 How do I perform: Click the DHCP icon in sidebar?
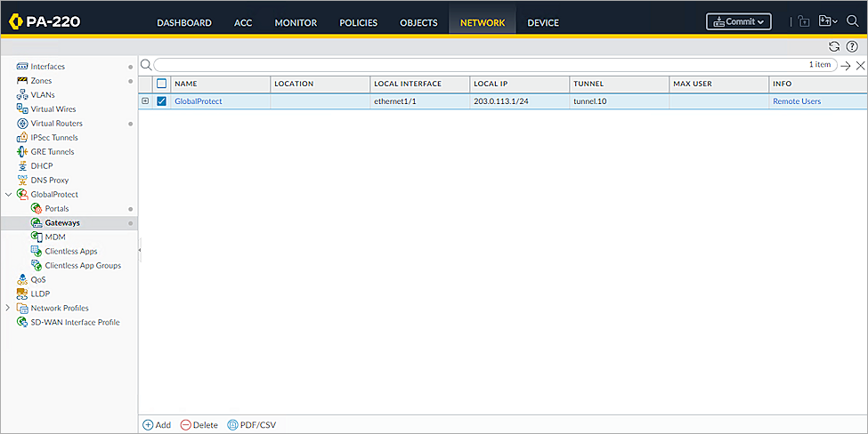pyautogui.click(x=22, y=166)
